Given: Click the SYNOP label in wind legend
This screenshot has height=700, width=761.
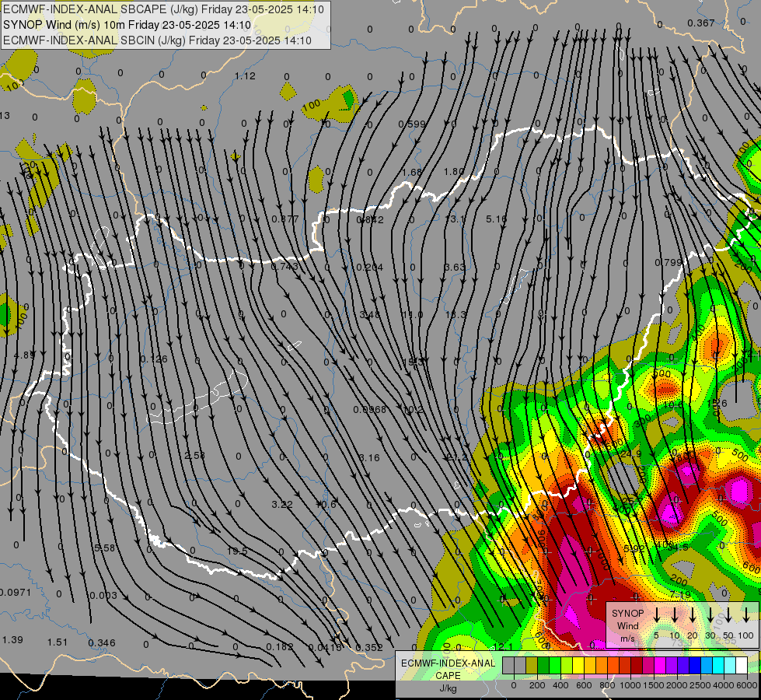Looking at the screenshot, I should [627, 614].
